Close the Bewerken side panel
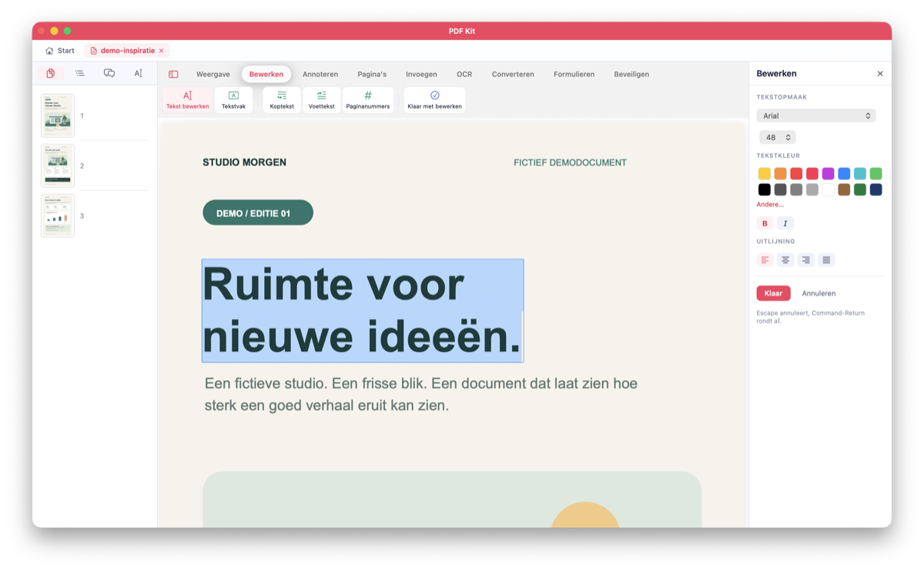This screenshot has height=570, width=924. (x=880, y=74)
